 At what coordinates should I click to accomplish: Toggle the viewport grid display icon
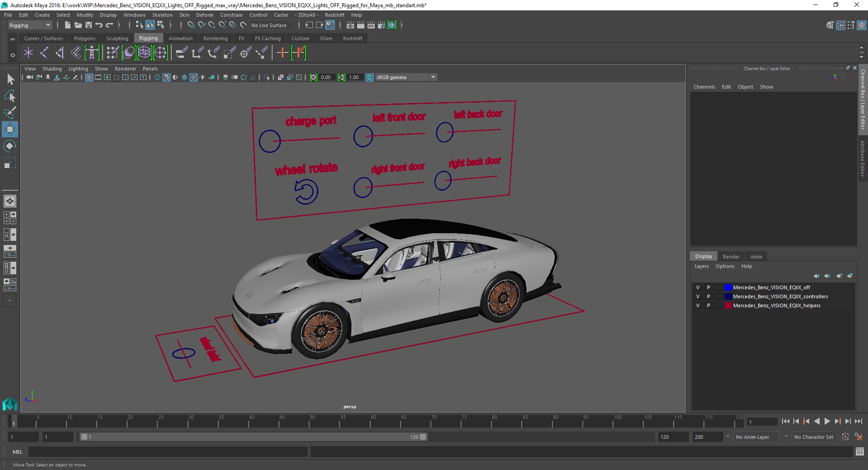(x=89, y=77)
